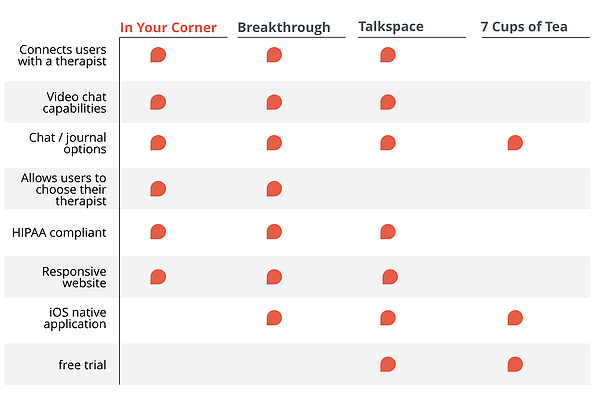This screenshot has height=399, width=600.
Task: Click Breakthrough's choose their therapist marker
Action: (274, 189)
